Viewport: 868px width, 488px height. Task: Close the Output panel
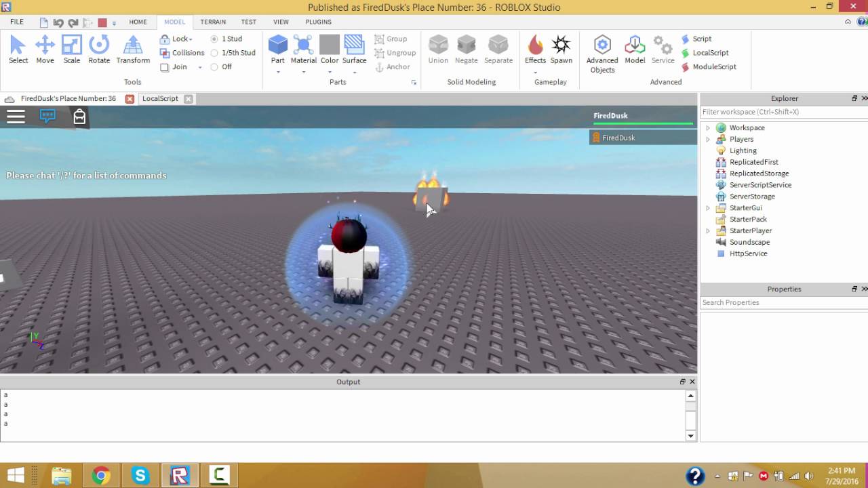click(692, 382)
